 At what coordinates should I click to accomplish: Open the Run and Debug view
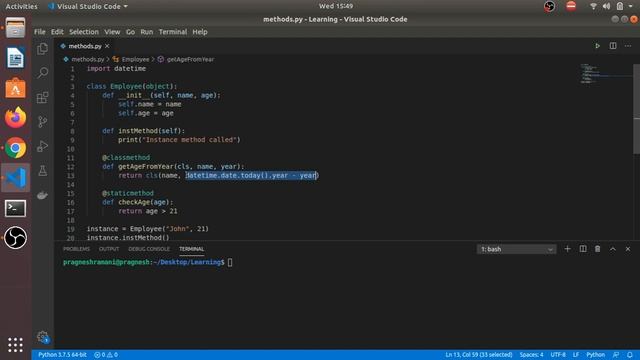point(42,146)
